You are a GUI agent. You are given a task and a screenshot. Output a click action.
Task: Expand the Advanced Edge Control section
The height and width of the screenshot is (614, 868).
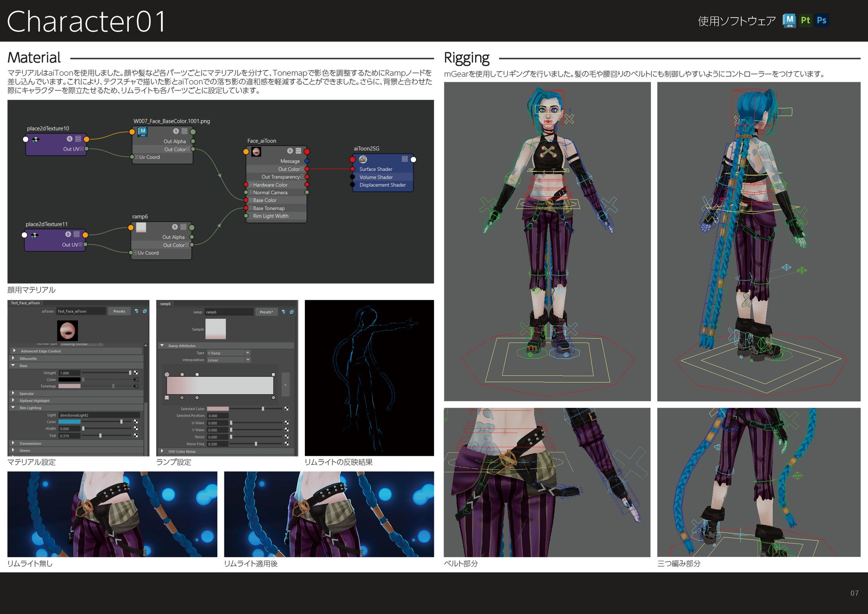tap(14, 351)
